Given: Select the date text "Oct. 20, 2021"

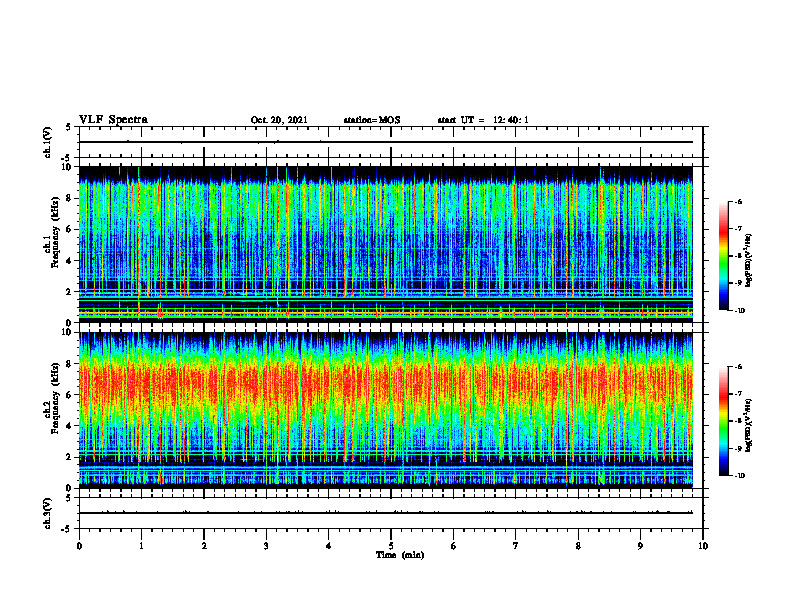Looking at the screenshot, I should point(279,120).
